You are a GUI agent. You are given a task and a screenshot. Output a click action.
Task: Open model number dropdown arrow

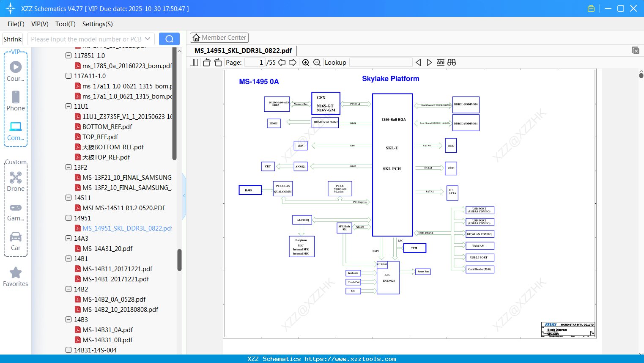point(148,39)
